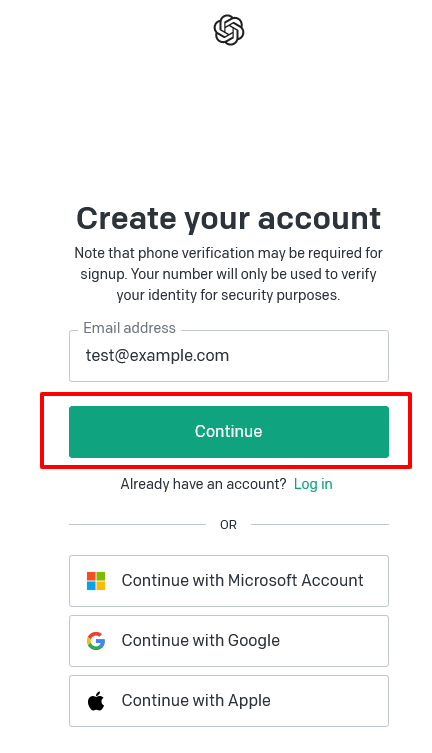
Task: Click the Microsoft four-square logo icon
Action: 96,581
